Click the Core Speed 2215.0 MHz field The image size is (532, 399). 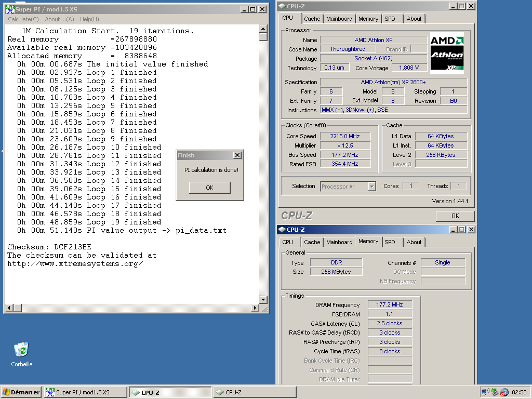[345, 136]
